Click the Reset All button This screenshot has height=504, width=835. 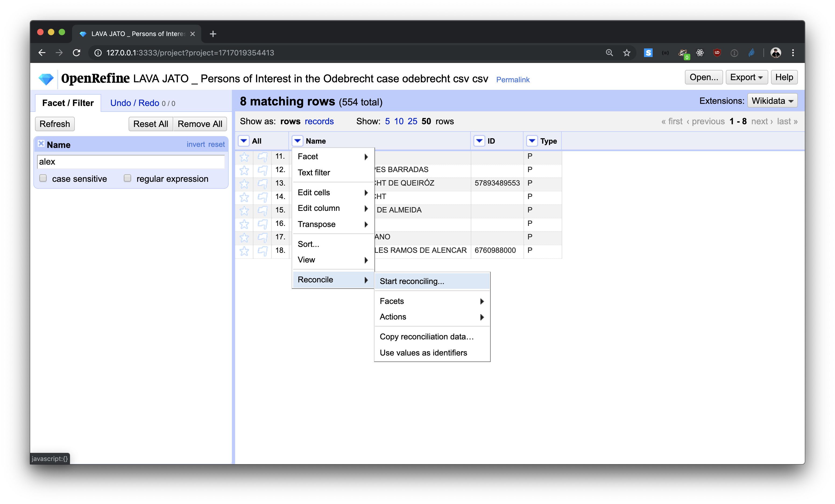150,124
